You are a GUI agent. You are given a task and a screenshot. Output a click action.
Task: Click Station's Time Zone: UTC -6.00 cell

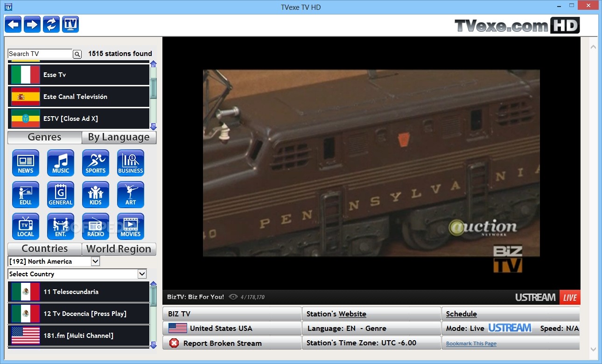pos(371,343)
